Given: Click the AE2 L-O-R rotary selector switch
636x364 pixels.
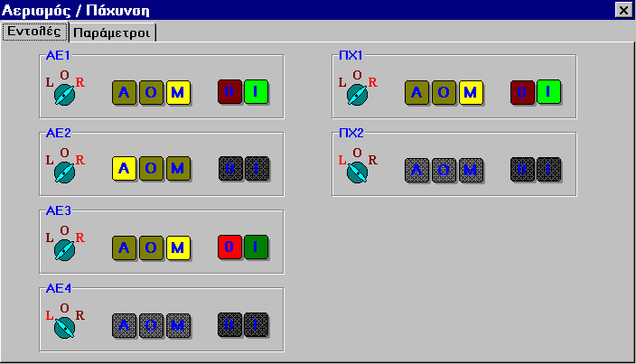Looking at the screenshot, I should pyautogui.click(x=64, y=170).
